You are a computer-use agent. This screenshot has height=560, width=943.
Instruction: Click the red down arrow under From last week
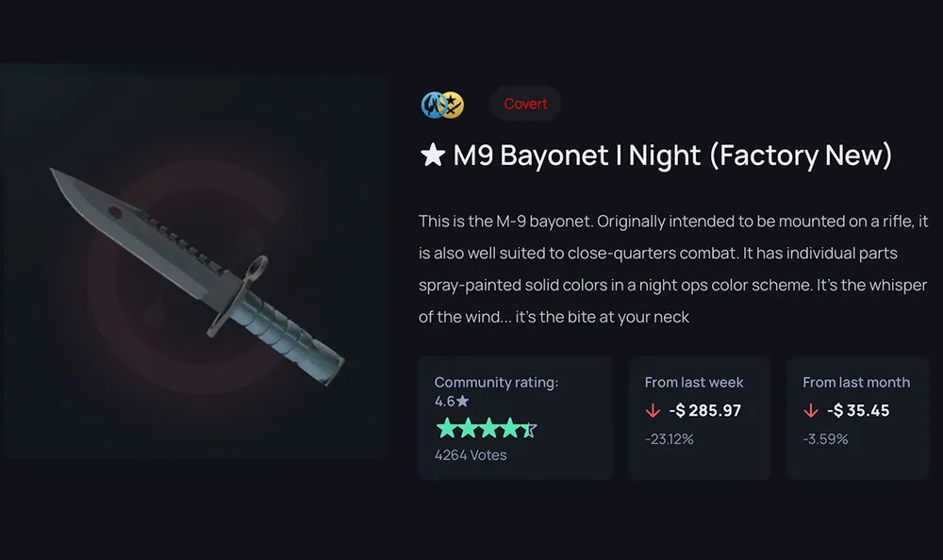[653, 411]
